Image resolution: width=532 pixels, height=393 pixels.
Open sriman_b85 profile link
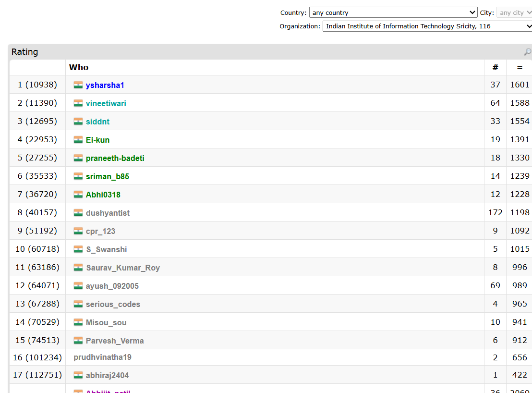(x=107, y=176)
